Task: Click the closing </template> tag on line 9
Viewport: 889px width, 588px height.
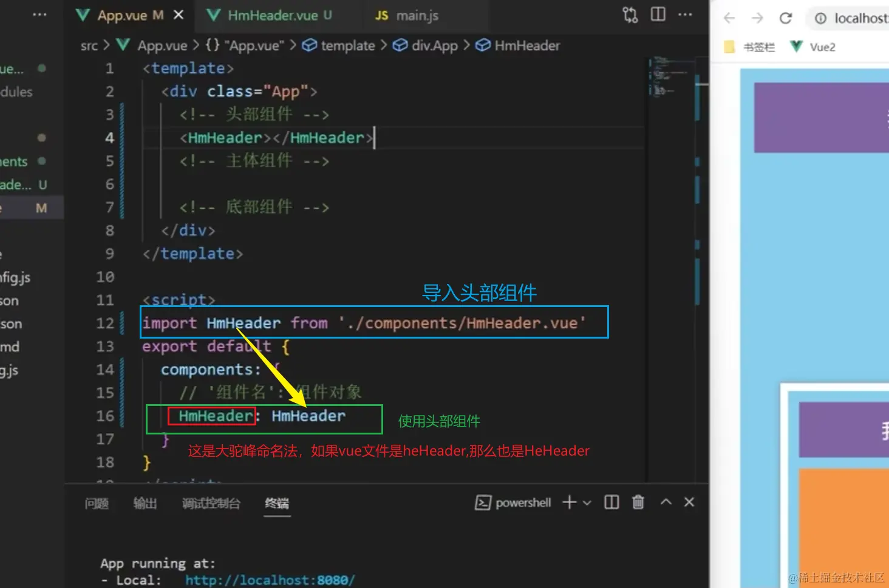Action: coord(192,254)
